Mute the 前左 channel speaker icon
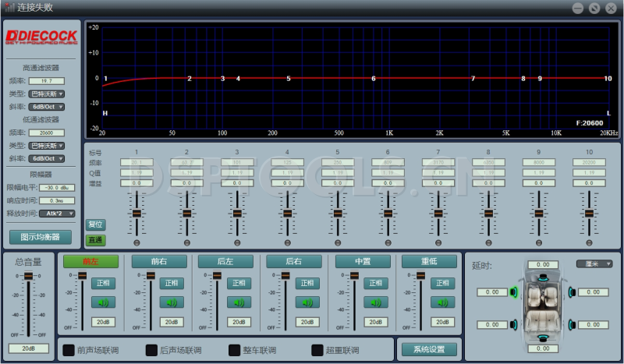This screenshot has height=364, width=624. (103, 302)
